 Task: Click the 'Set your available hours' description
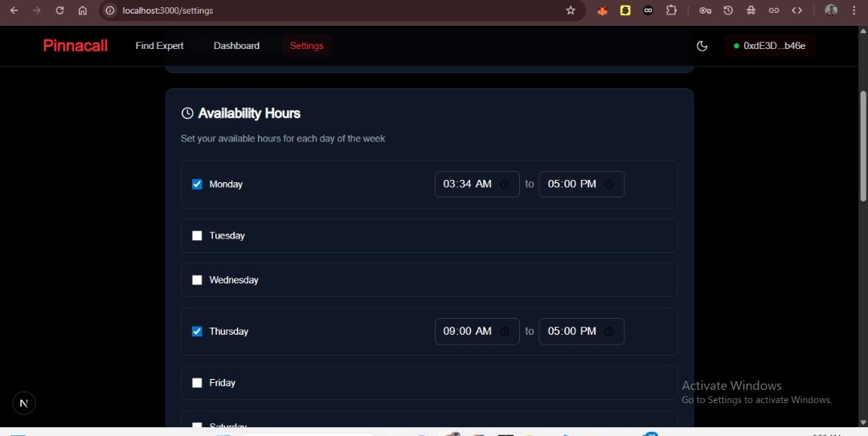pos(283,138)
